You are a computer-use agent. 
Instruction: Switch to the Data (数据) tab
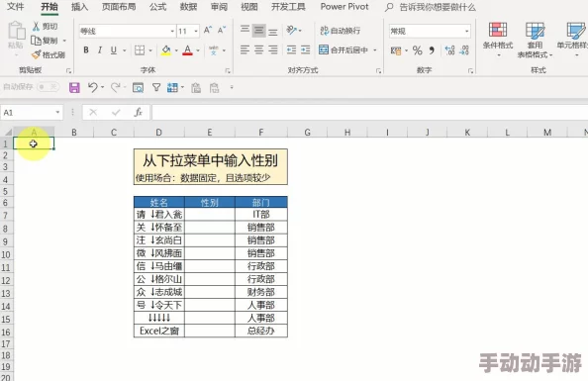(188, 7)
